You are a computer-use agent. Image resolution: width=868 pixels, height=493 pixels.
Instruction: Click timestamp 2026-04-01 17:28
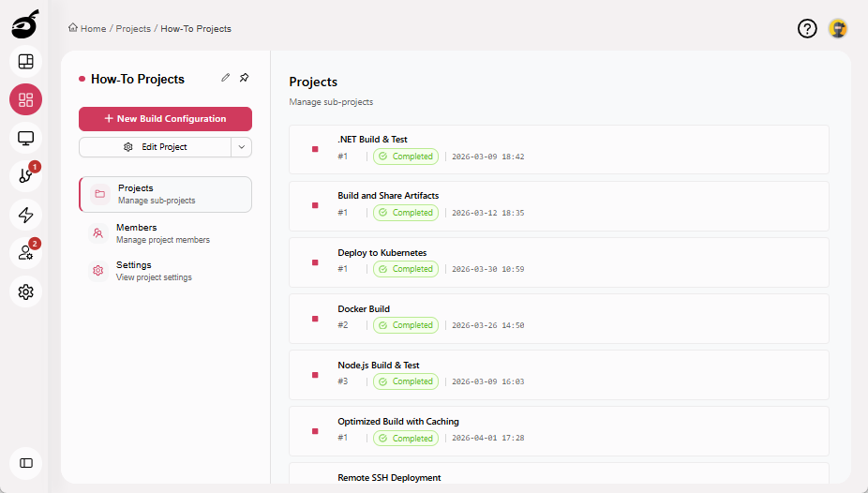pyautogui.click(x=487, y=439)
